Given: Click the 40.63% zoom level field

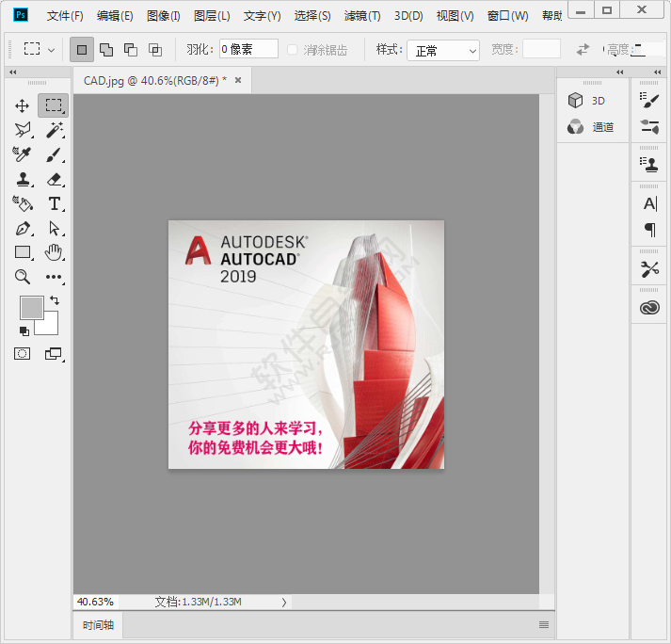Looking at the screenshot, I should [96, 602].
